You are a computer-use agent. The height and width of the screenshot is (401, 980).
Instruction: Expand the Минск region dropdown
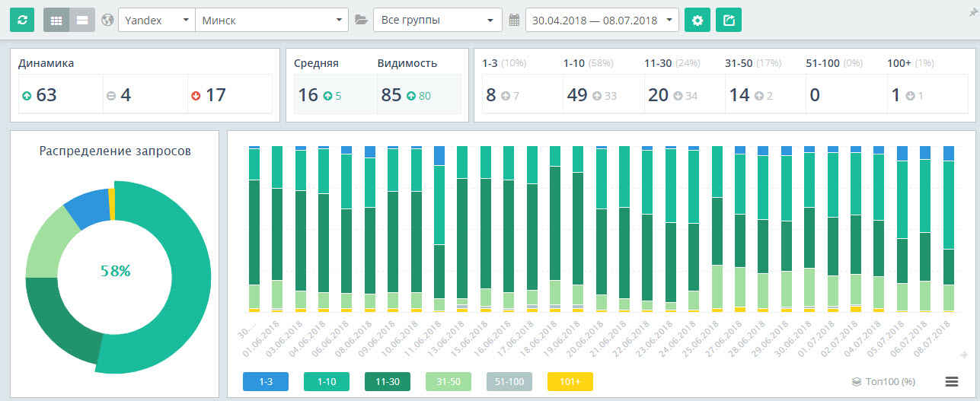point(271,20)
